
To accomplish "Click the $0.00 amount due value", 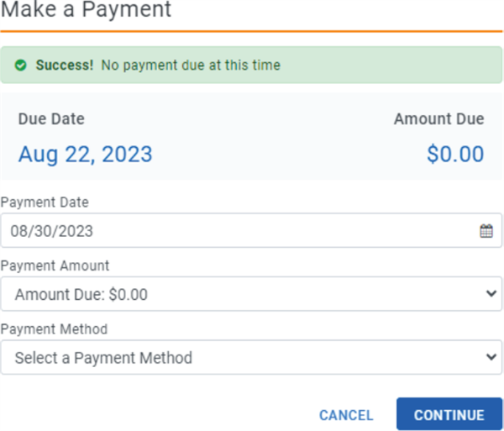I will pyautogui.click(x=455, y=154).
